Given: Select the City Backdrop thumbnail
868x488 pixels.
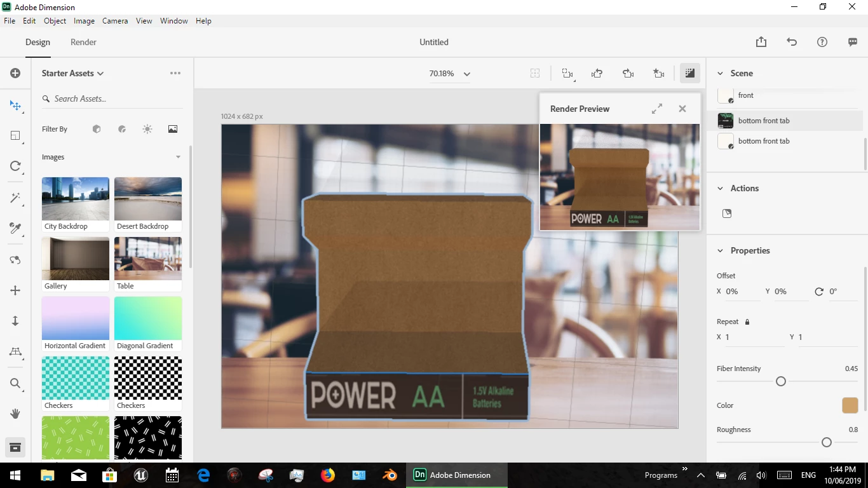Looking at the screenshot, I should (x=76, y=199).
